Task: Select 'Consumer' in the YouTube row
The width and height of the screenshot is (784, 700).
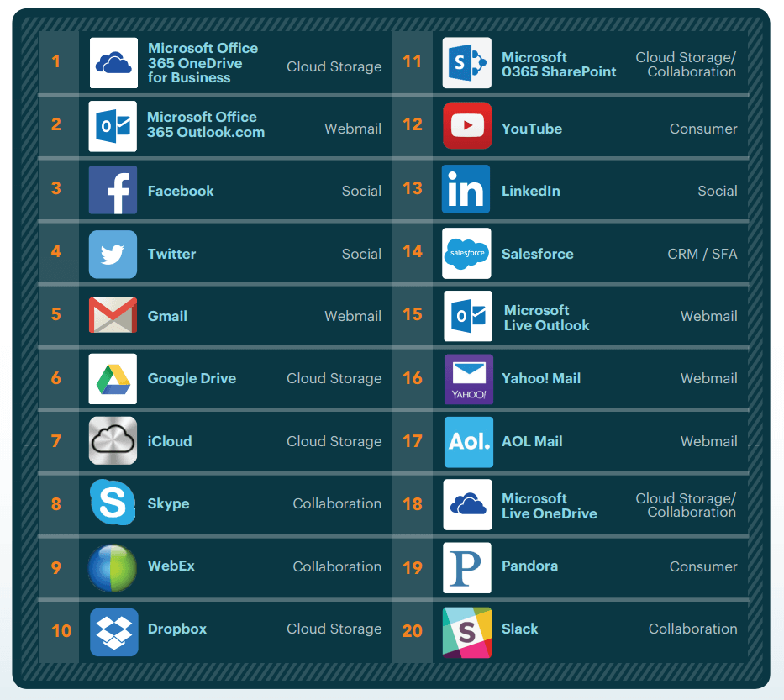Action: 703,129
